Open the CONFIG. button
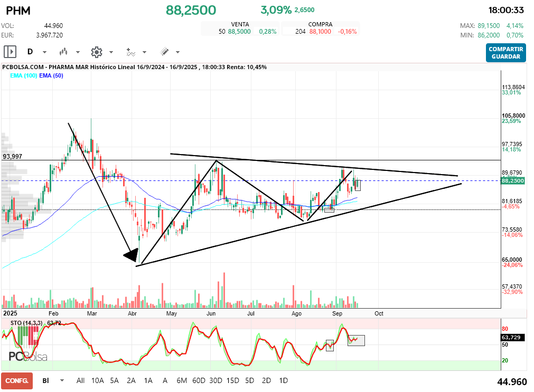 [x=17, y=381]
